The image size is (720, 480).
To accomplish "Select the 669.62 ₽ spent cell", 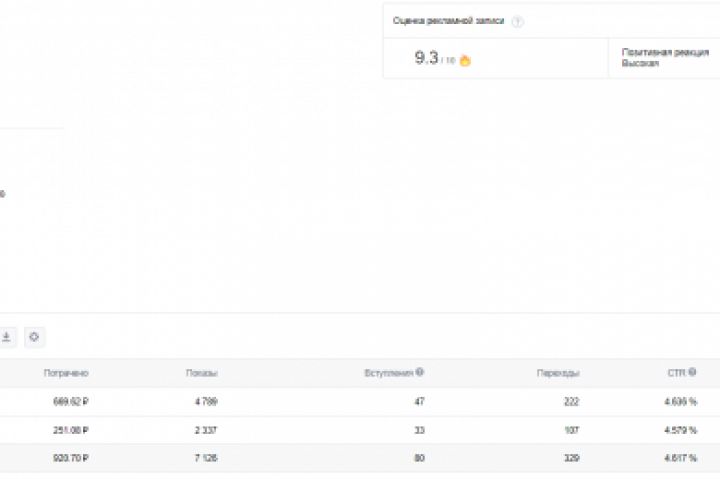I will coord(70,402).
